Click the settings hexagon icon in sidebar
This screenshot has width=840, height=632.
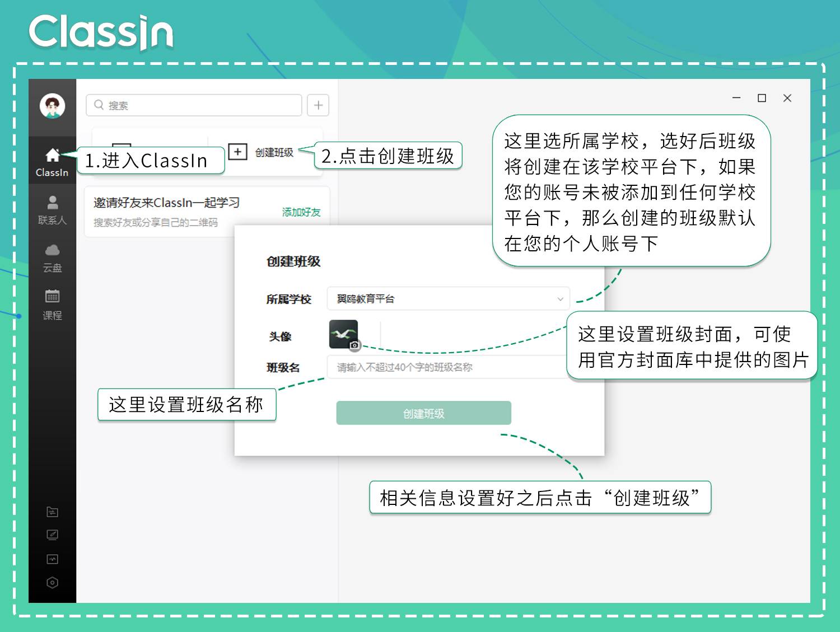click(52, 583)
